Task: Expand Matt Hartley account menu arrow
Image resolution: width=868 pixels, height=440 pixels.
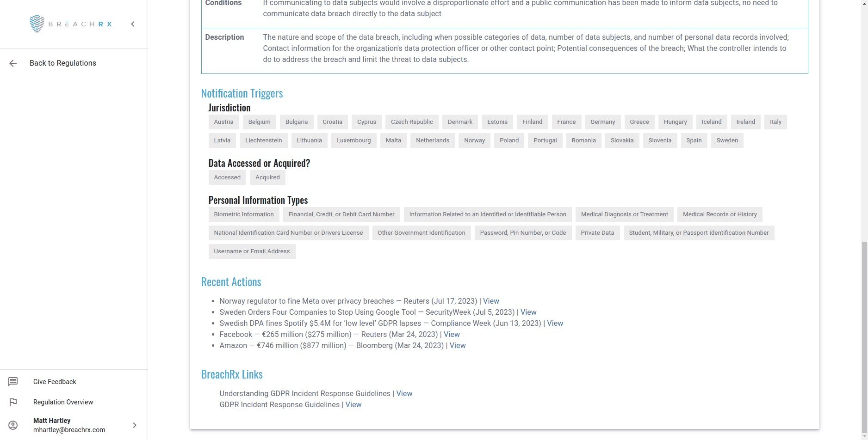Action: tap(135, 425)
